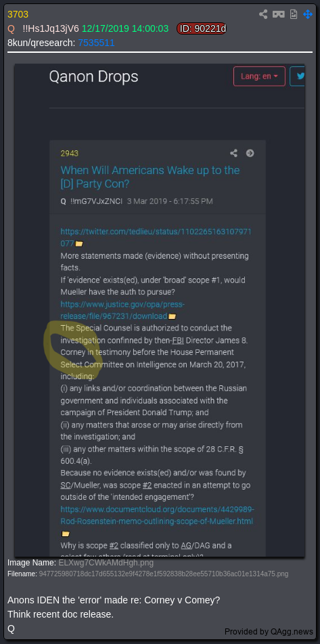Open documentcloud Rod-Rosenstein memo link
The width and height of the screenshot is (320, 644).
158,515
